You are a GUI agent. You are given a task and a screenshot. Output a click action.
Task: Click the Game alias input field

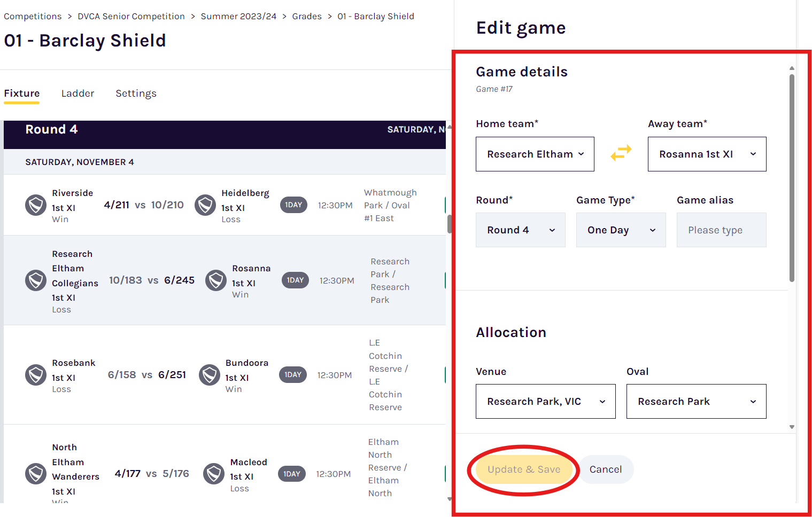pos(721,230)
